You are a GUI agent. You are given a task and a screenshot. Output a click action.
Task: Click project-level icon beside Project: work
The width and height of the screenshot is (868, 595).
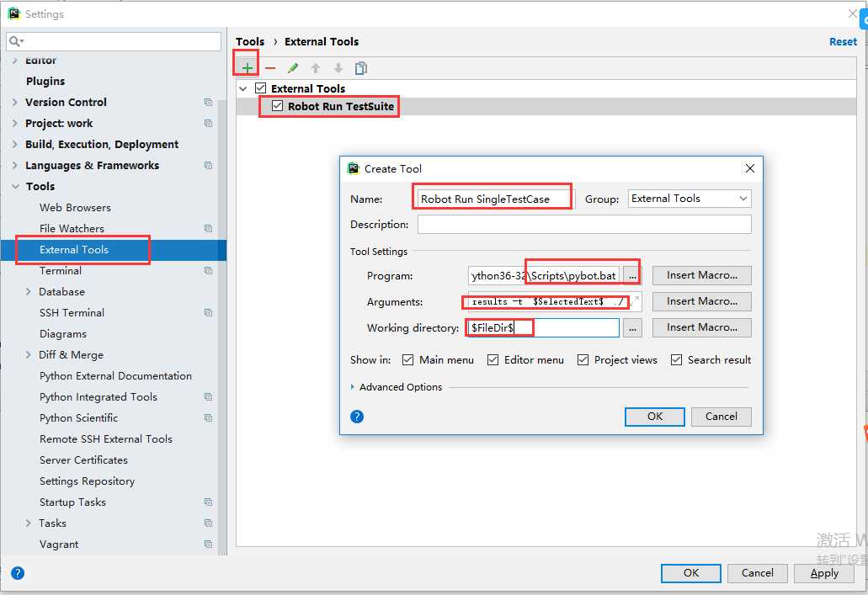[x=208, y=123]
